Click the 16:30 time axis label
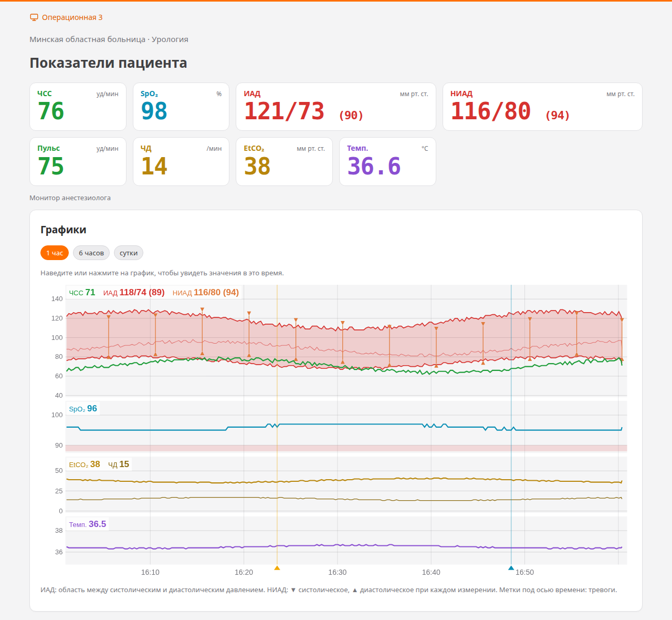 coord(338,572)
